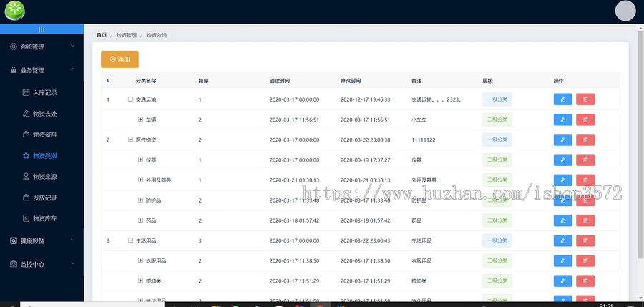The image size is (644, 307).
Task: Open the user avatar at top right
Action: point(625,11)
